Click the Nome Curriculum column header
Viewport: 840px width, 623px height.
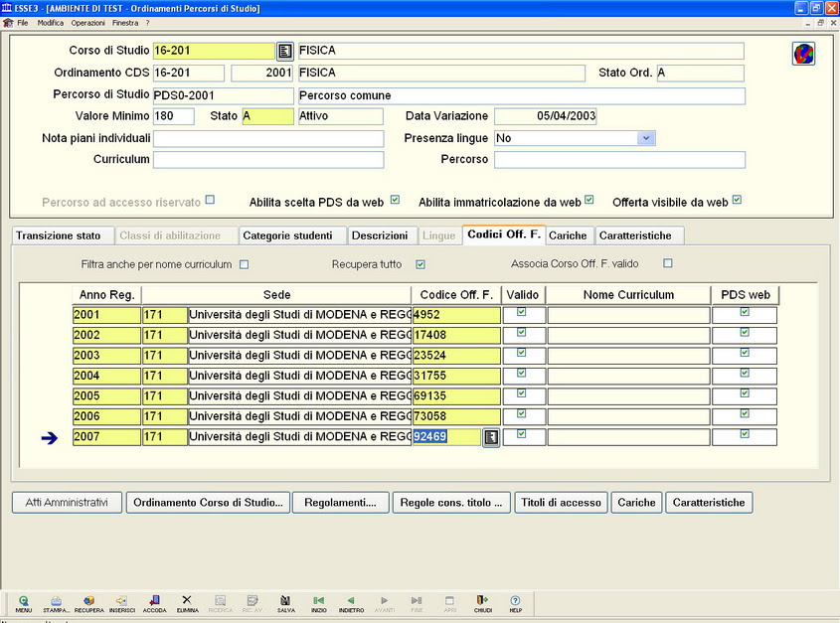628,295
